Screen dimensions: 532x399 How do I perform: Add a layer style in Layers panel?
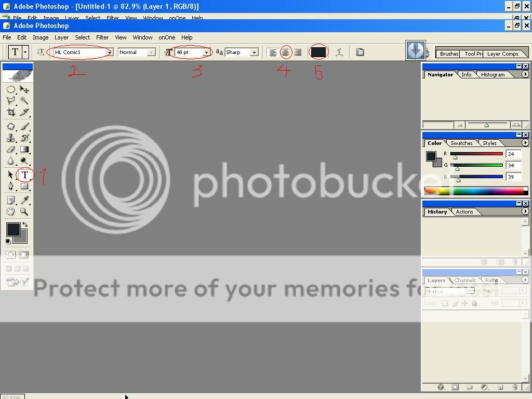pos(441,387)
